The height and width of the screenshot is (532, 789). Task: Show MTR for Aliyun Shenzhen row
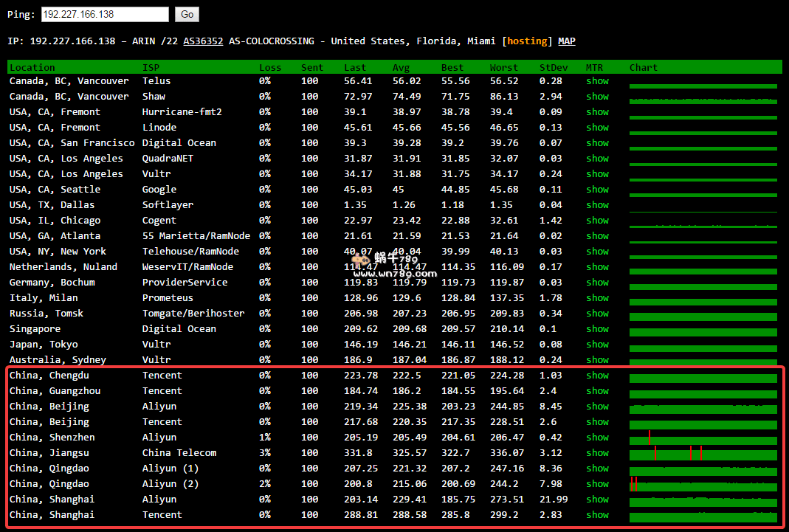coord(597,438)
